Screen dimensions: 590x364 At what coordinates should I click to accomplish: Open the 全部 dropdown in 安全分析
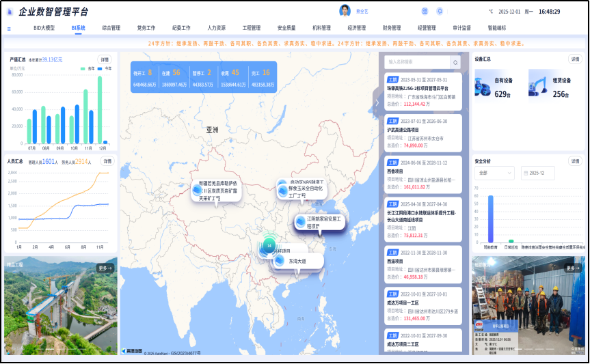(494, 173)
